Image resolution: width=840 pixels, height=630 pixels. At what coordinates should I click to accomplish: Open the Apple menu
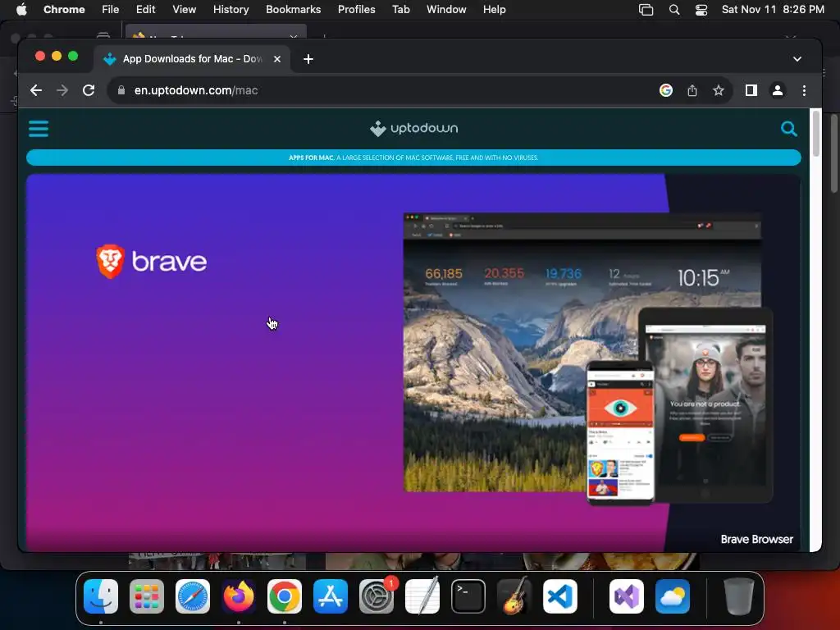[21, 10]
